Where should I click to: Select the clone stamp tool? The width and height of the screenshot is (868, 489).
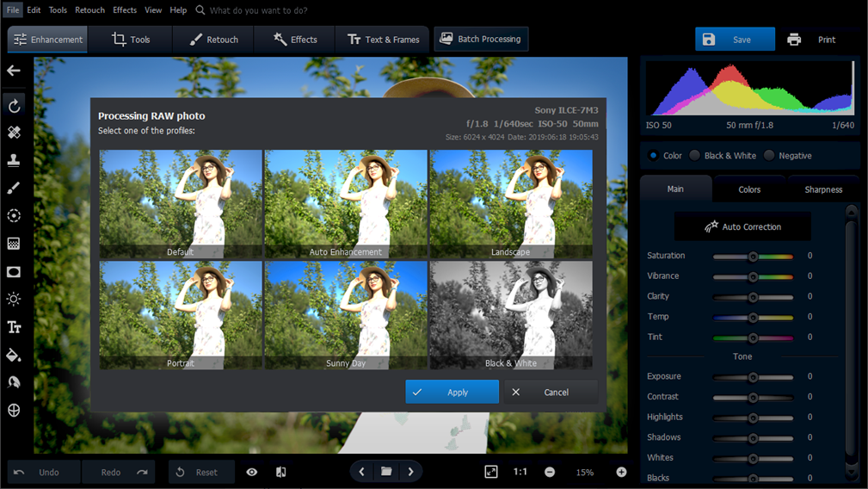(x=14, y=160)
